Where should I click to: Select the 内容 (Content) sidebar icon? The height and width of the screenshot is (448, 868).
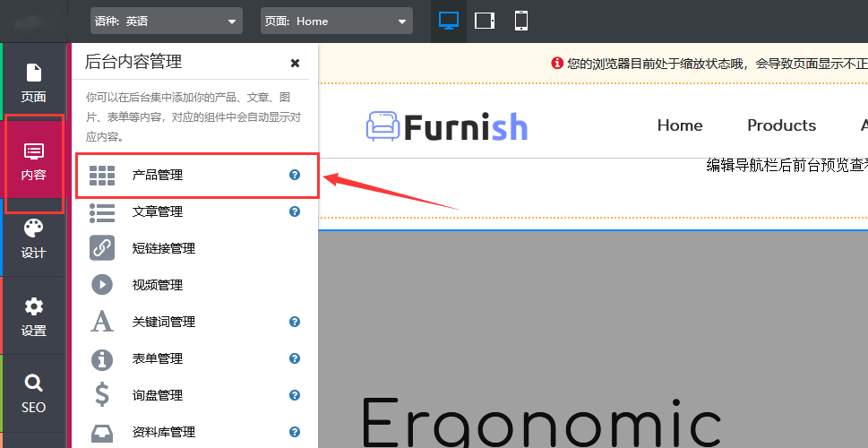[33, 162]
